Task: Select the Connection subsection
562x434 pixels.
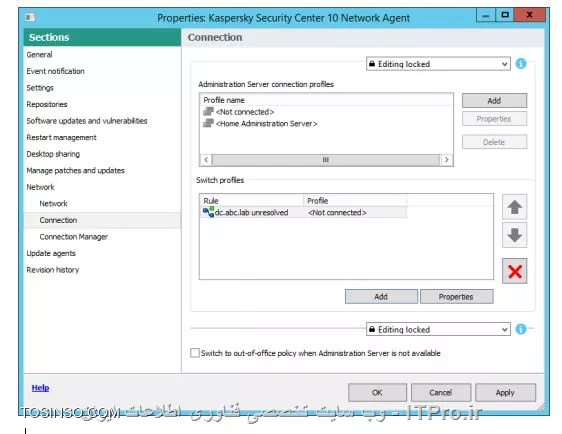Action: (102, 220)
